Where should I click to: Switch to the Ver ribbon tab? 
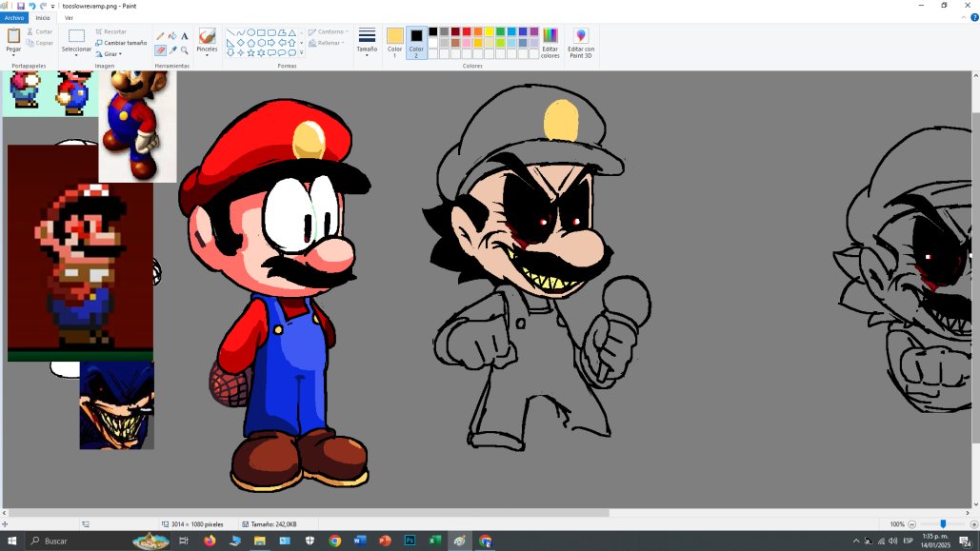69,17
